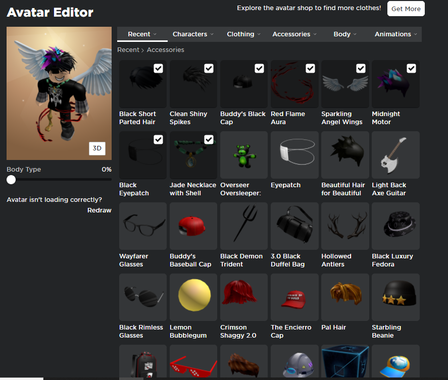The image size is (448, 380).
Task: Select the Overseer Oversleeper green bear item
Action: (x=244, y=155)
